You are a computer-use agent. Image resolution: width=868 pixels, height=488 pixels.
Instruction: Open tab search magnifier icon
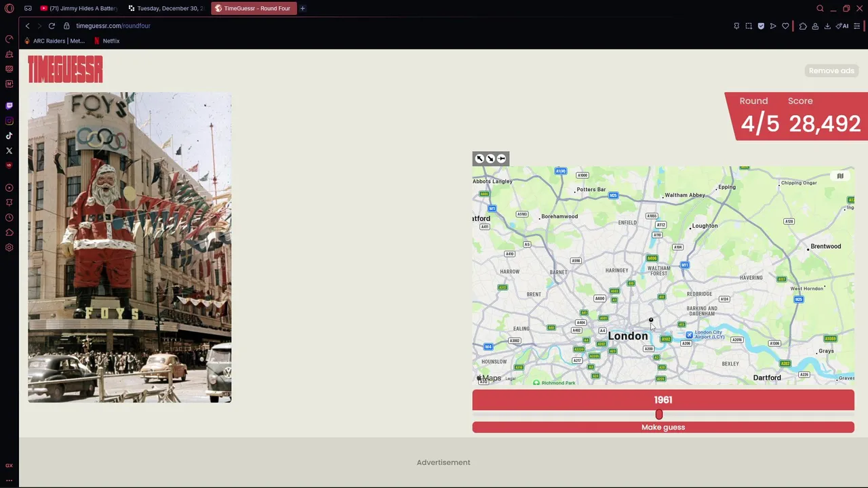pos(820,8)
